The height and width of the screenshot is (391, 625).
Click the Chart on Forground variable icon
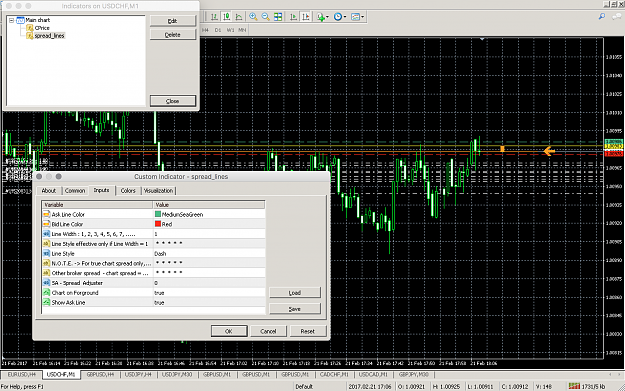coord(46,293)
